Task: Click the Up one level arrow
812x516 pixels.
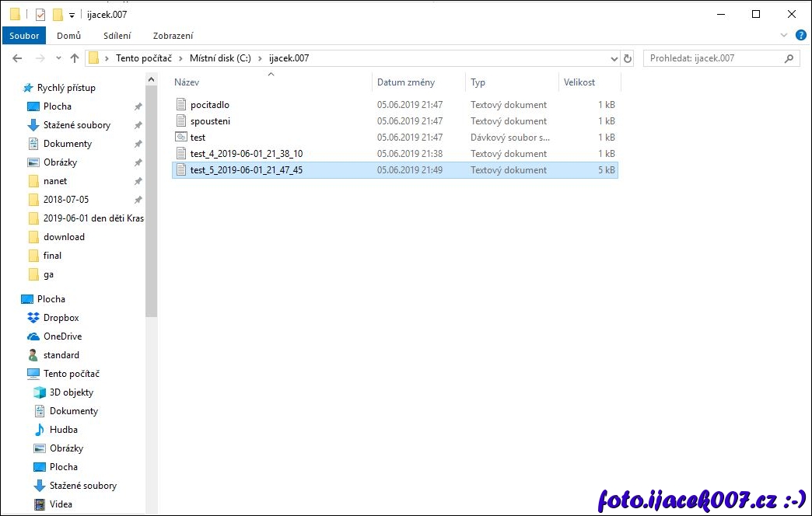Action: 75,58
